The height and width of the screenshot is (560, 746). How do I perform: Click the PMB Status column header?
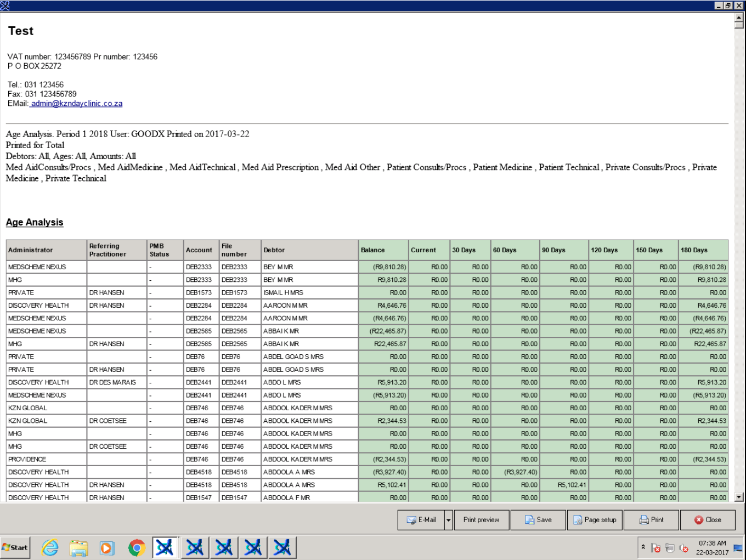pos(166,250)
